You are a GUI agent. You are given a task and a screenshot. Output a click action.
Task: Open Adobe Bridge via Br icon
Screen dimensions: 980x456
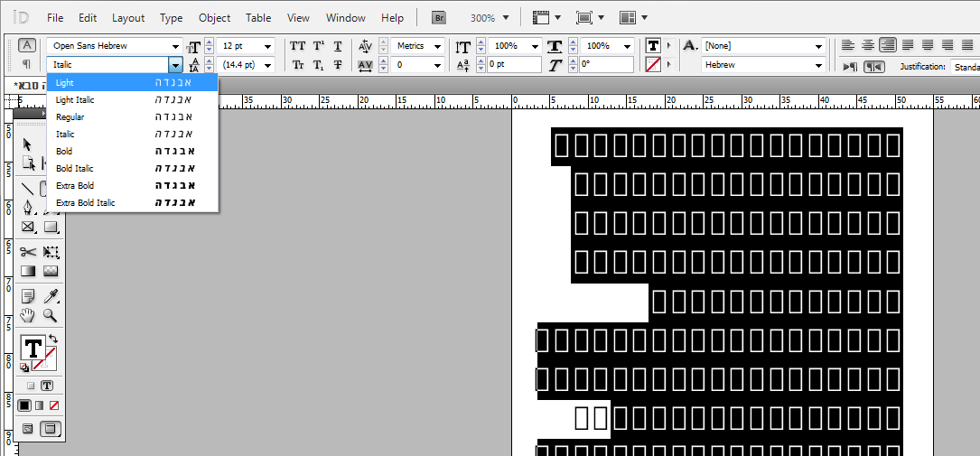tap(439, 18)
